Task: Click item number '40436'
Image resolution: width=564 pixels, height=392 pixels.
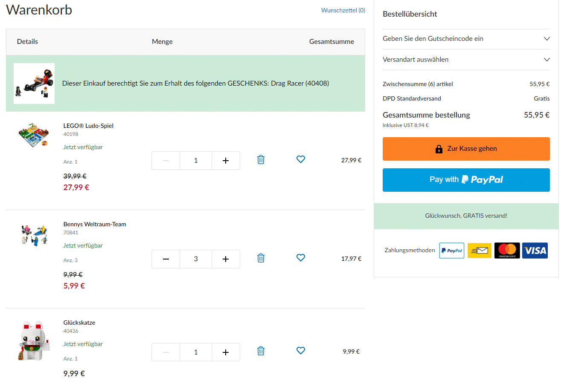Action: tap(71, 331)
